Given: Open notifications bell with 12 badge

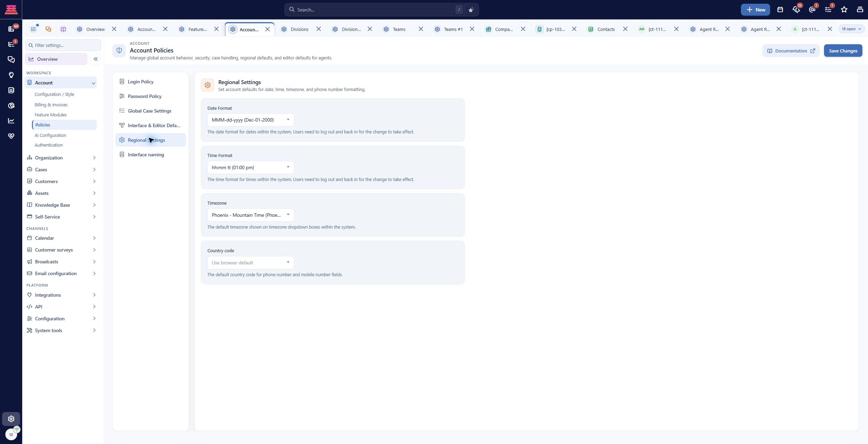Looking at the screenshot, I should coord(796,10).
